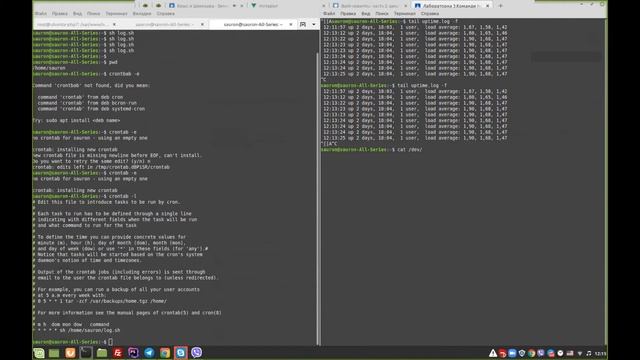Open Вкладки menu in left terminal
Image resolution: width=640 pixels, height=360 pixels.
142,13
